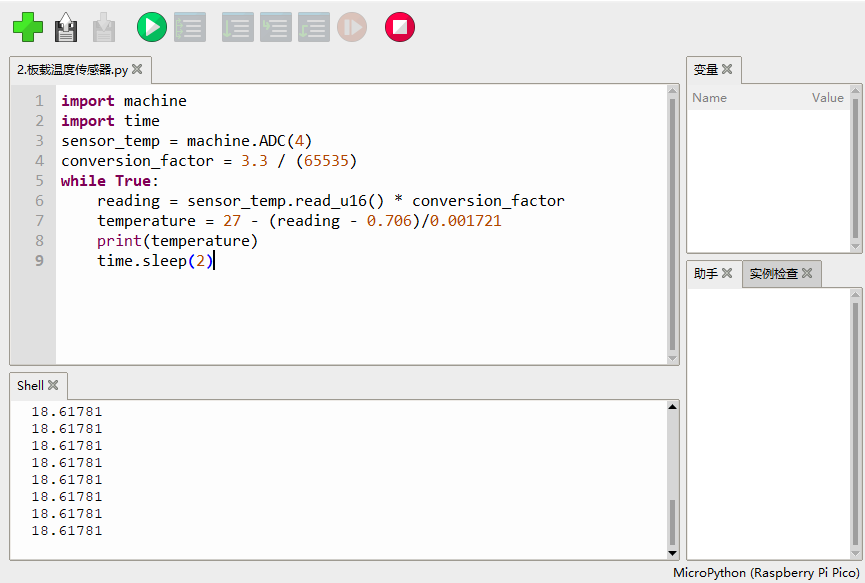This screenshot has width=865, height=583.
Task: Close the 2.板载温度传感器.py editor tab
Action: [x=137, y=70]
